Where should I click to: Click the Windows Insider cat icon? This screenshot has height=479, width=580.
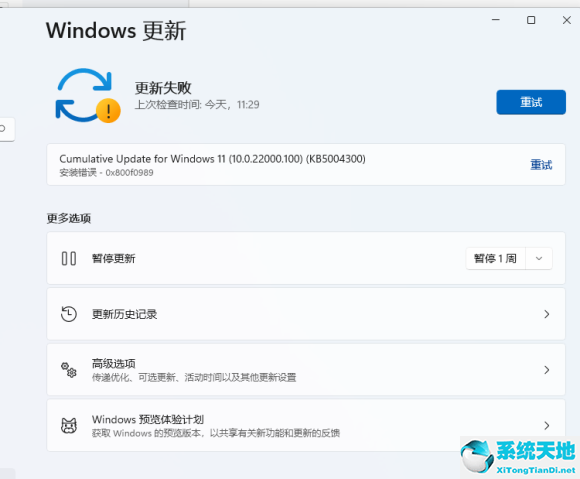click(x=69, y=425)
